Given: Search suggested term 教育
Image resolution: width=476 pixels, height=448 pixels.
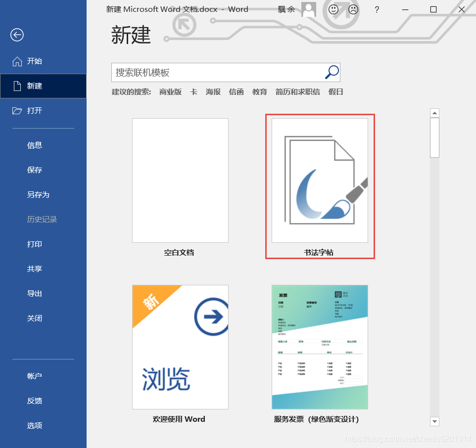Looking at the screenshot, I should tap(260, 92).
